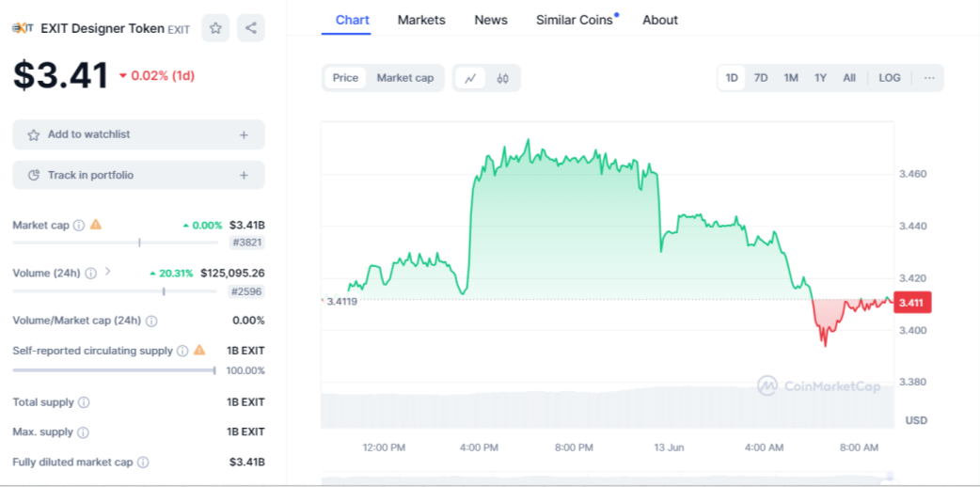Select the 1Y time range
The width and height of the screenshot is (980, 487).
(x=821, y=78)
